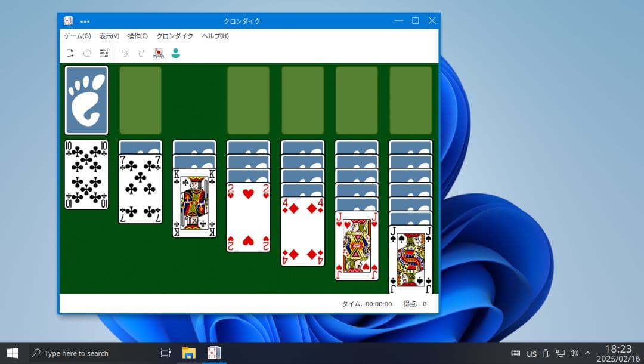This screenshot has height=364, width=644.
Task: Open the three-dots menu in the title bar
Action: 85,20
